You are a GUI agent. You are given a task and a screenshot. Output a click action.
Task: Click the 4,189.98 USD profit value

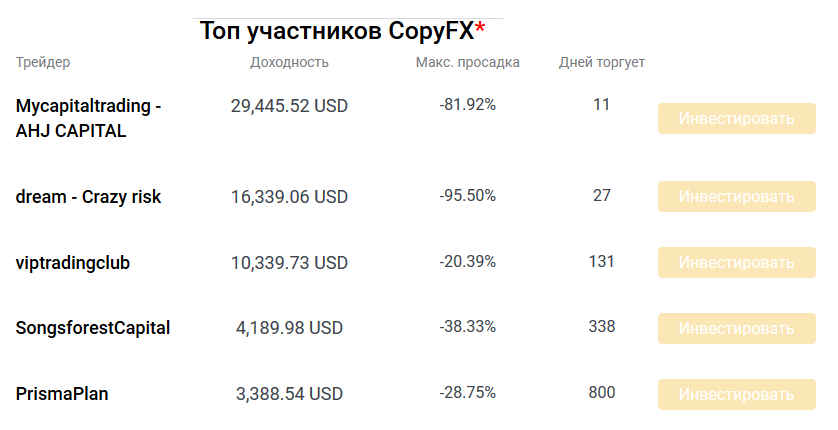point(289,328)
